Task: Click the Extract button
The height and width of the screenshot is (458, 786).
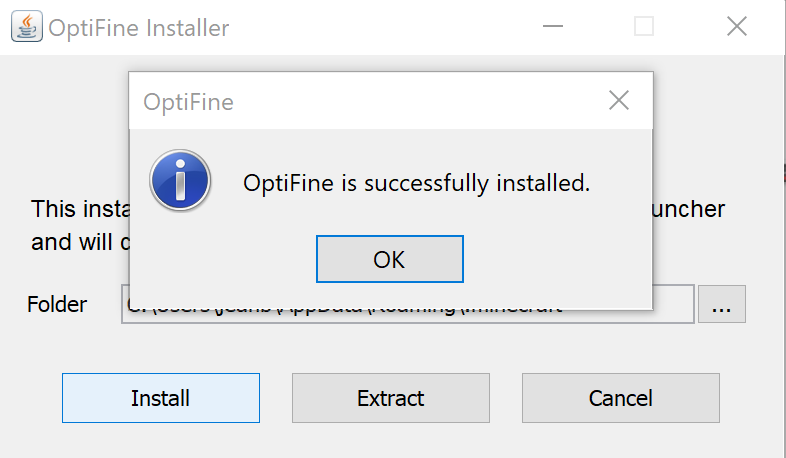Action: click(390, 398)
